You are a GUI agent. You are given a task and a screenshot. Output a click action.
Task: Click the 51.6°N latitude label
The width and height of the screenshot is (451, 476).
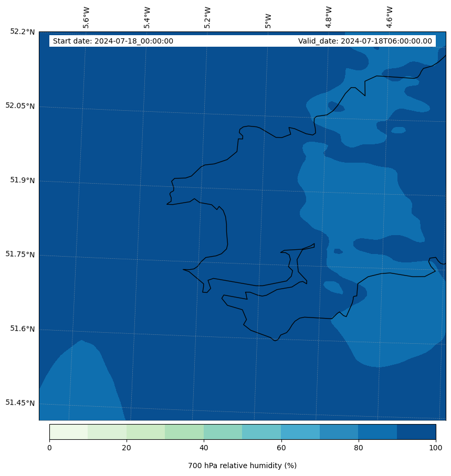point(23,329)
